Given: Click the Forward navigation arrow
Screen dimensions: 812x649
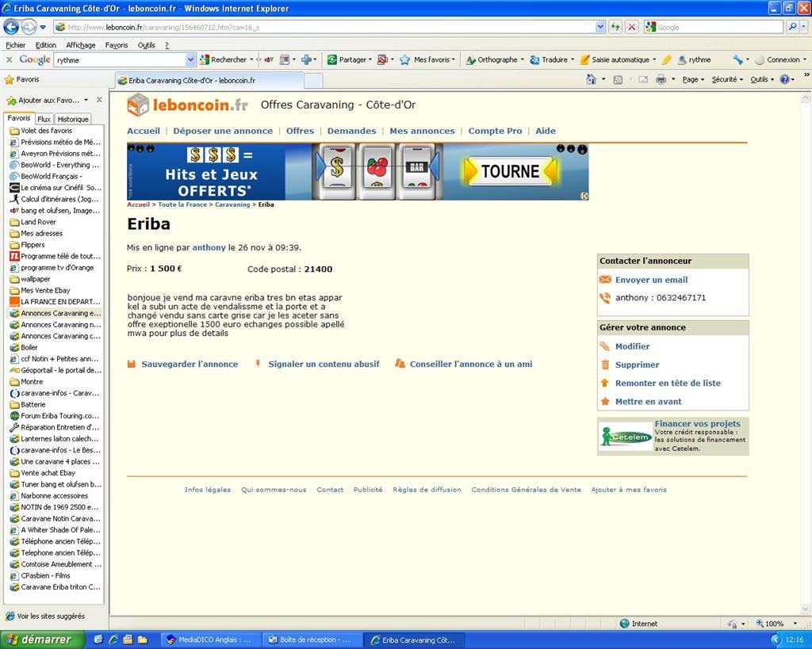Looking at the screenshot, I should tap(29, 26).
